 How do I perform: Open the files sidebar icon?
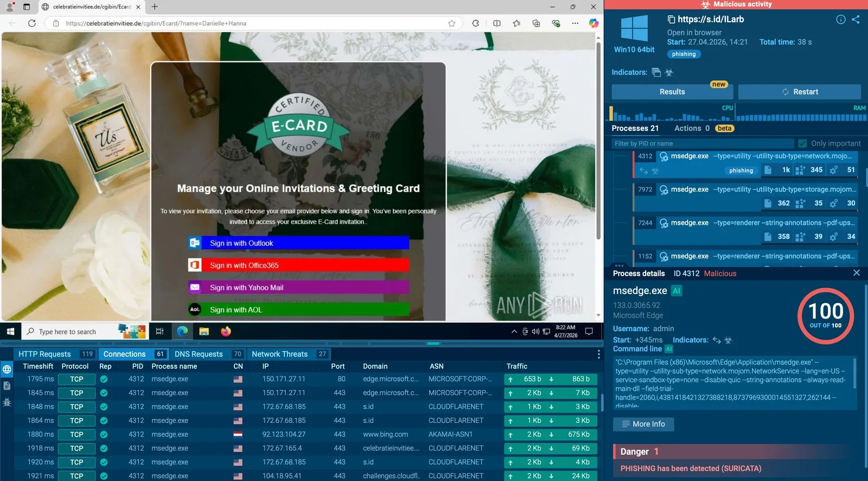(7, 385)
